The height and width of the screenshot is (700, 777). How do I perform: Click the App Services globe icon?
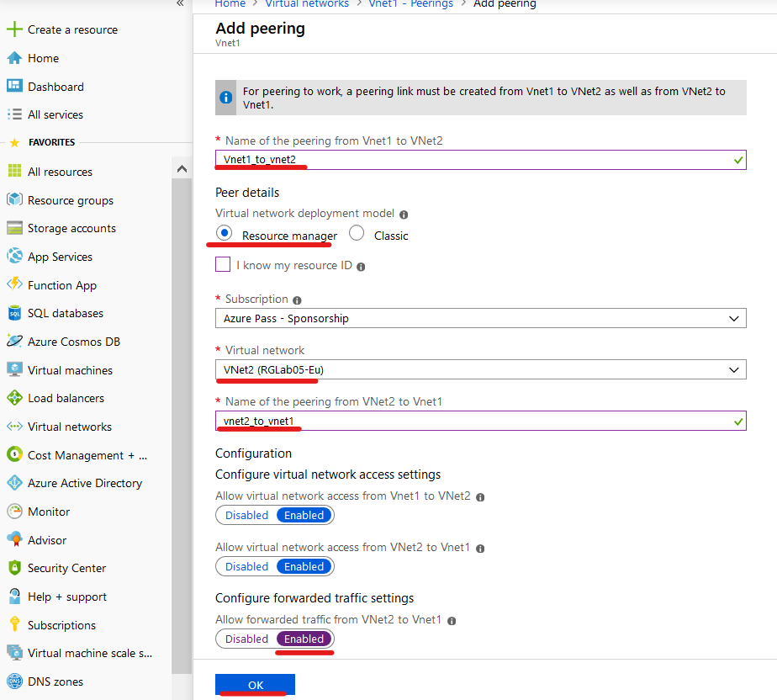click(14, 256)
